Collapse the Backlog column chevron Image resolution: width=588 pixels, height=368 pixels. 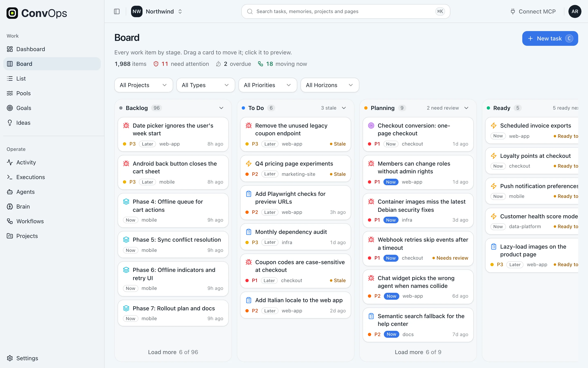[x=221, y=108]
